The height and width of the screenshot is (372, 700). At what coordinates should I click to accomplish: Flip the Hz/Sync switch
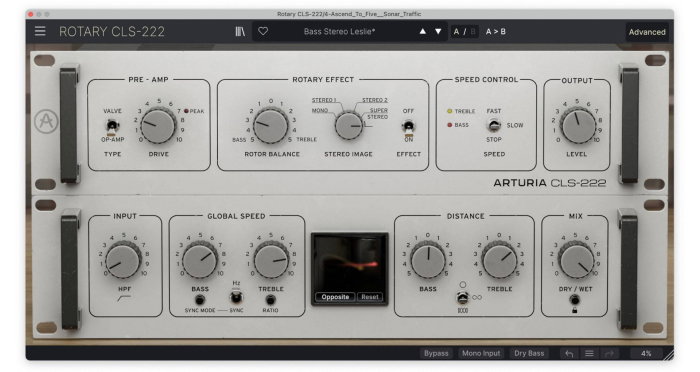236,297
